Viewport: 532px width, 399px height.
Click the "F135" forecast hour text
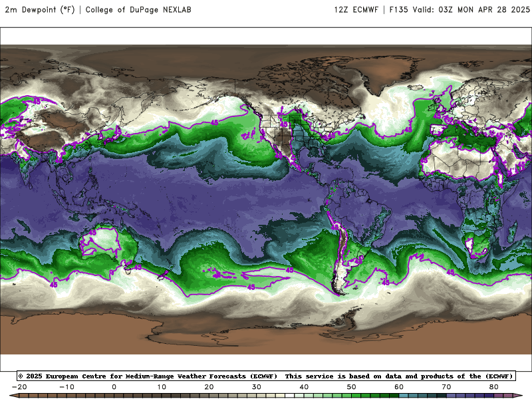398,10
